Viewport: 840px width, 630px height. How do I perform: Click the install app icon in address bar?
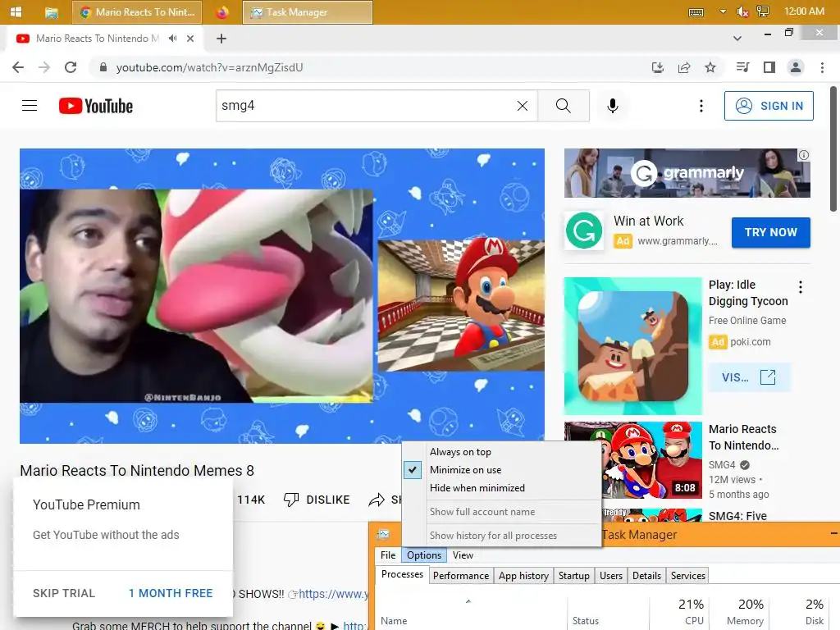pos(657,67)
